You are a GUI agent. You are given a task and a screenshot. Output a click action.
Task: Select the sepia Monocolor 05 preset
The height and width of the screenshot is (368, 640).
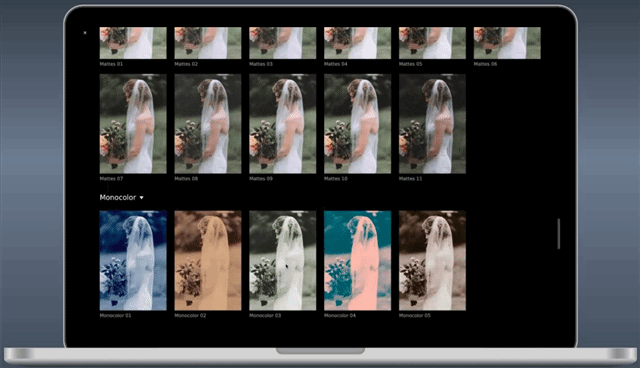(432, 260)
